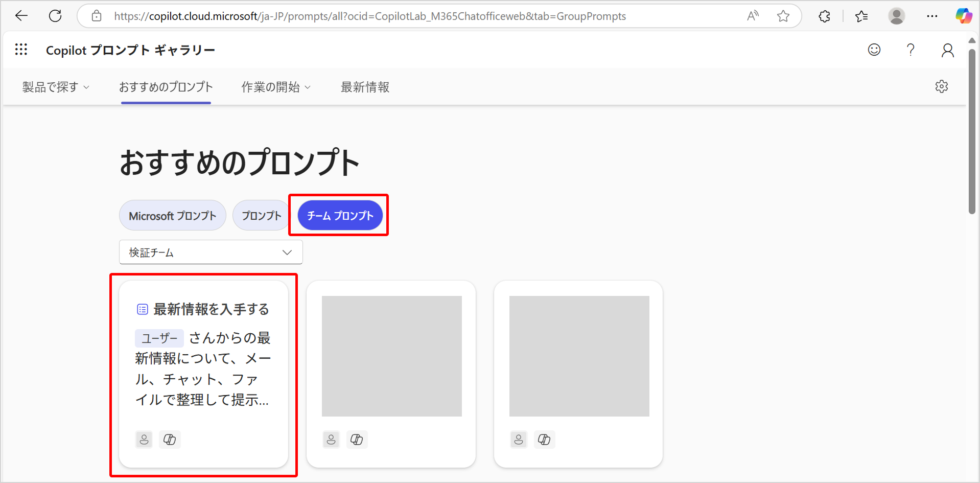Expand the 作業の開始 menu

point(276,87)
